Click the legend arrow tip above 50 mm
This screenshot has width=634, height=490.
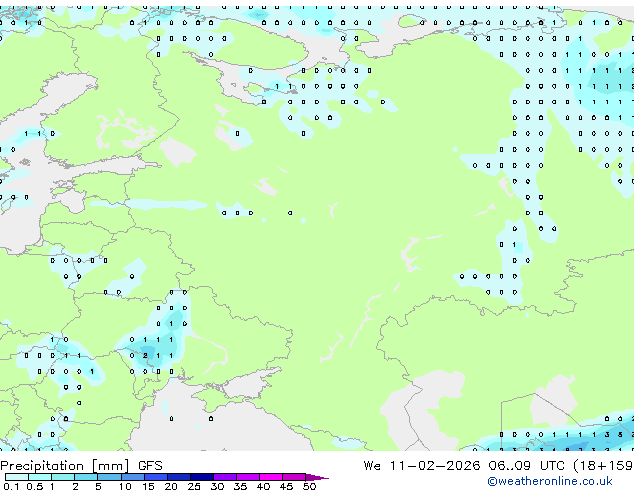[317, 477]
